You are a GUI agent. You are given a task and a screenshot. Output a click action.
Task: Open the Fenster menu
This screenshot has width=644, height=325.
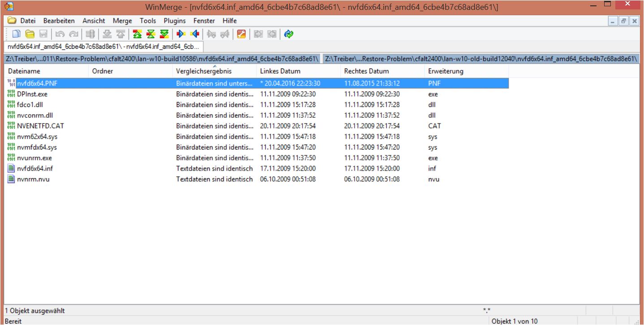click(x=204, y=21)
